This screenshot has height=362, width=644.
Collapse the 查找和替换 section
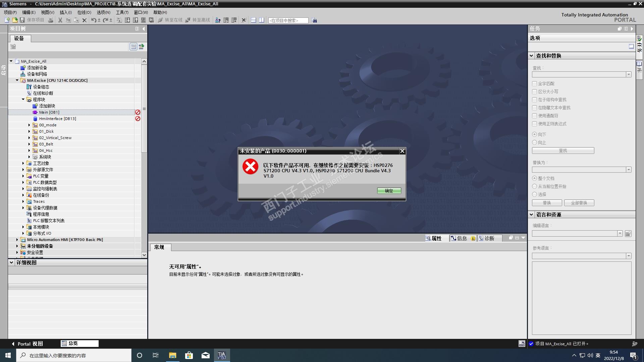click(x=531, y=56)
